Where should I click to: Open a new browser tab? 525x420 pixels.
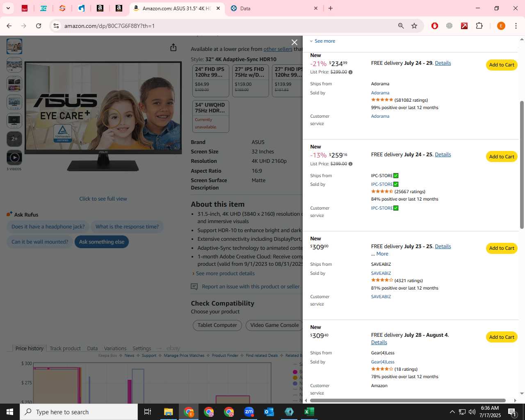[331, 8]
